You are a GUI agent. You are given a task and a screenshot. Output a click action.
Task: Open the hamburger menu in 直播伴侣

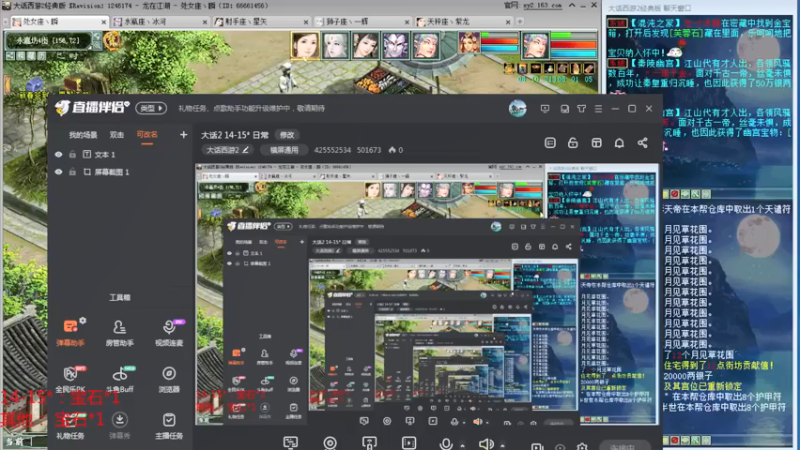[x=598, y=109]
